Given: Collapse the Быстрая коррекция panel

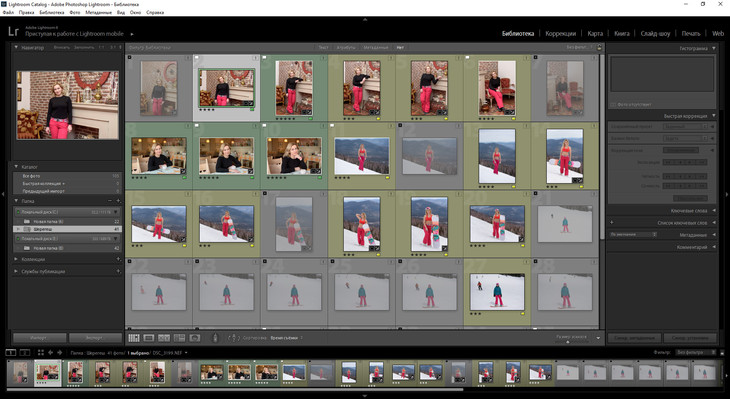Looking at the screenshot, I should point(714,116).
